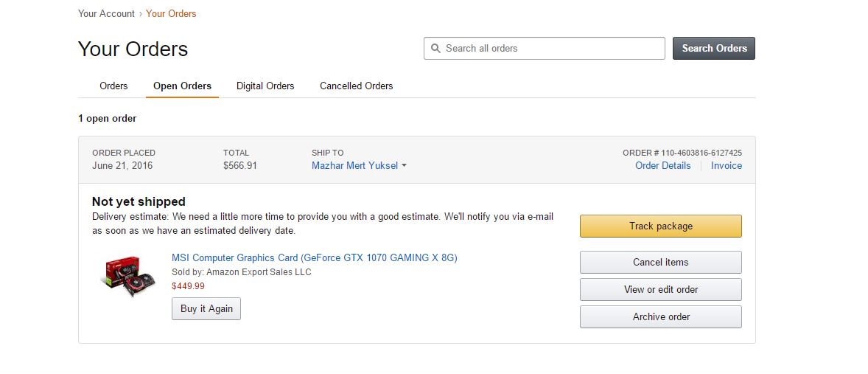Select the Open Orders tab
This screenshot has width=868, height=374.
pos(182,86)
